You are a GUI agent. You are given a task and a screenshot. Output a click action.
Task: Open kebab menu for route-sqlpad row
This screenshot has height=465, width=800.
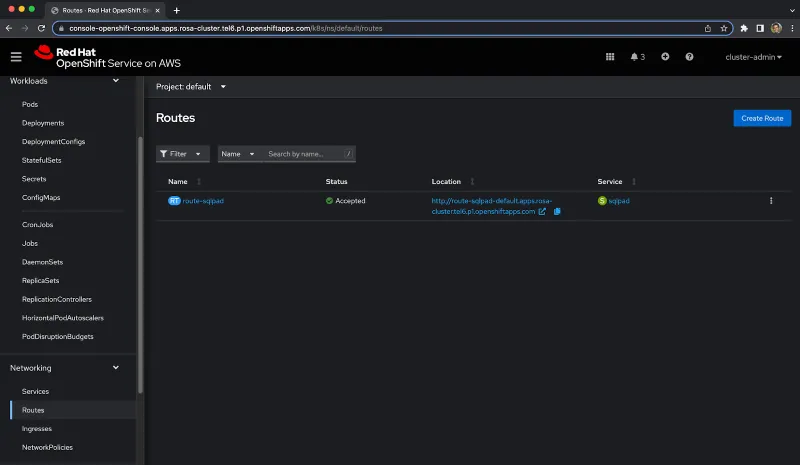coord(771,201)
